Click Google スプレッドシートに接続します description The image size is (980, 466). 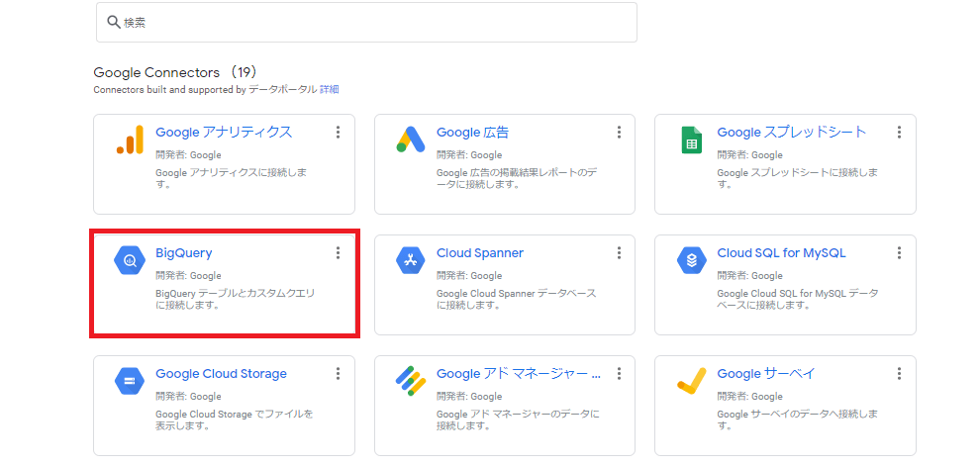click(798, 179)
